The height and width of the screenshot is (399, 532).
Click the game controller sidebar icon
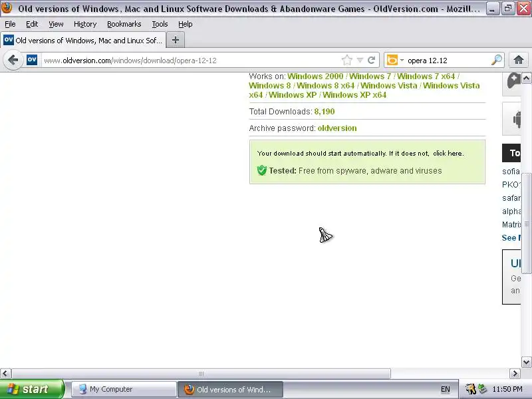(513, 80)
